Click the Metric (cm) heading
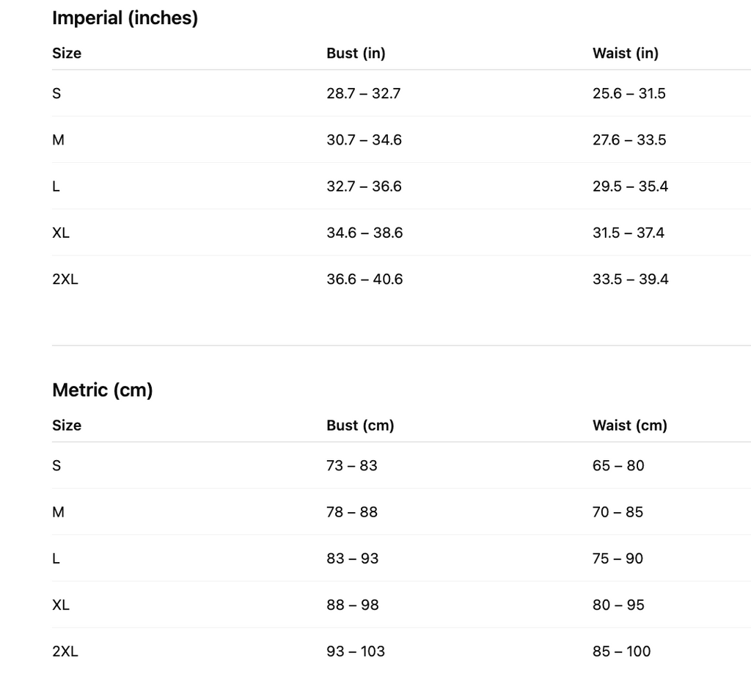This screenshot has width=751, height=700. [x=102, y=390]
